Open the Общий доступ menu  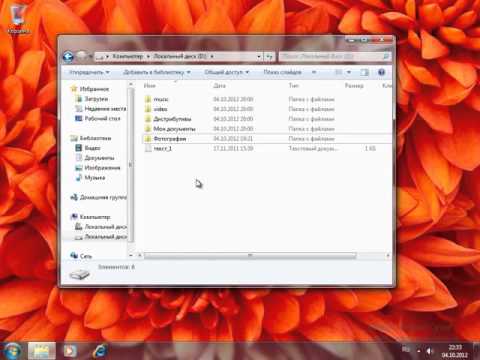[227, 72]
